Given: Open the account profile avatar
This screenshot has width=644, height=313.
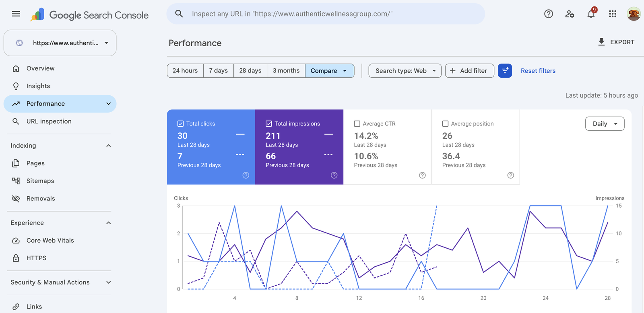Looking at the screenshot, I should tap(634, 14).
